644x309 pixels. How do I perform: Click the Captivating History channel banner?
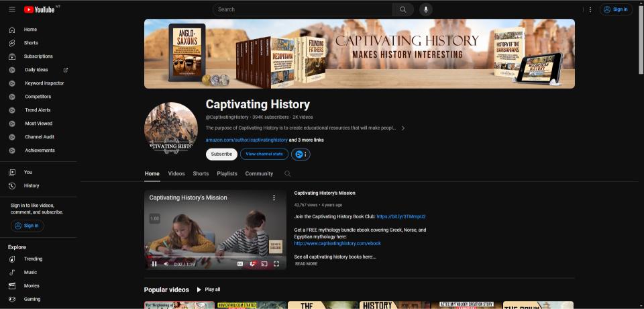360,54
